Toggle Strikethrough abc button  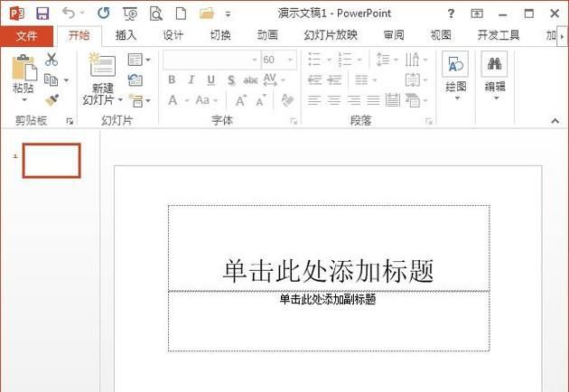(x=250, y=79)
